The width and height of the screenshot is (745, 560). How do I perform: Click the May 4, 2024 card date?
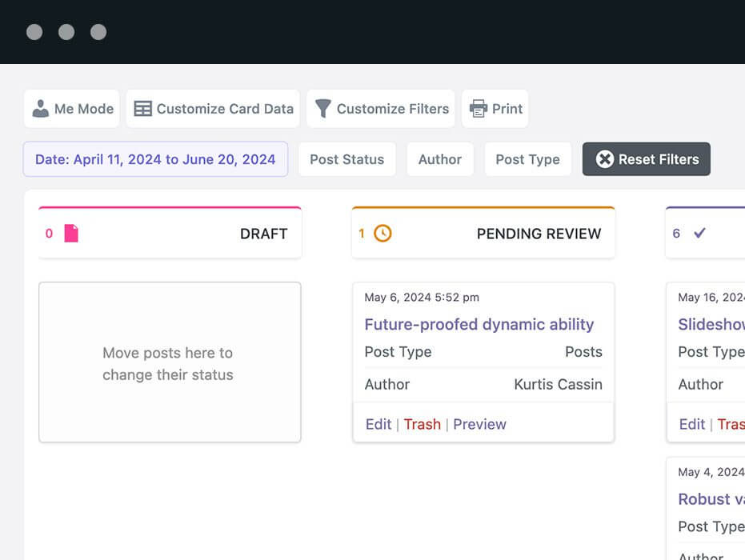pyautogui.click(x=711, y=472)
